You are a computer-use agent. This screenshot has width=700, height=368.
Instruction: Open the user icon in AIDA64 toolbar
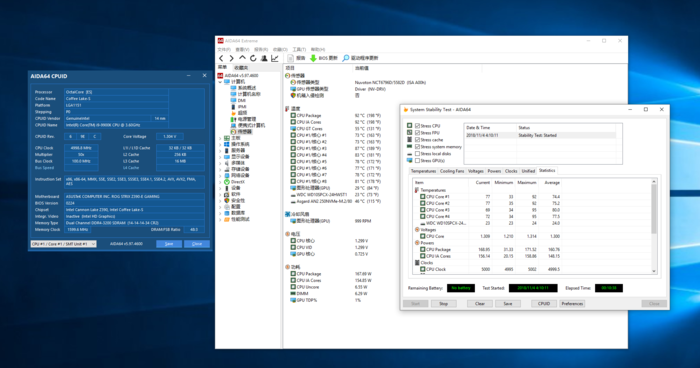point(264,58)
